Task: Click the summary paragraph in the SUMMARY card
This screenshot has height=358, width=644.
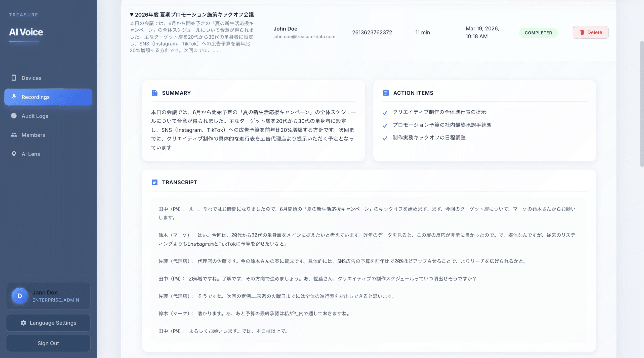Action: (x=254, y=130)
